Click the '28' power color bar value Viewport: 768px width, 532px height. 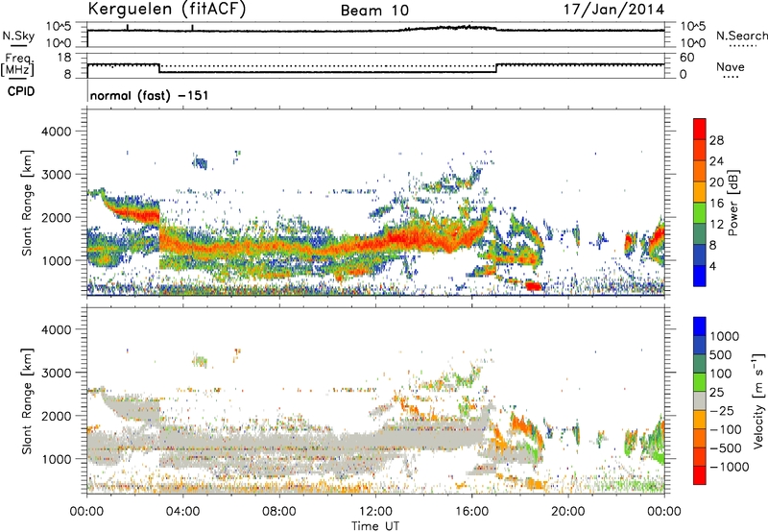[x=716, y=140]
